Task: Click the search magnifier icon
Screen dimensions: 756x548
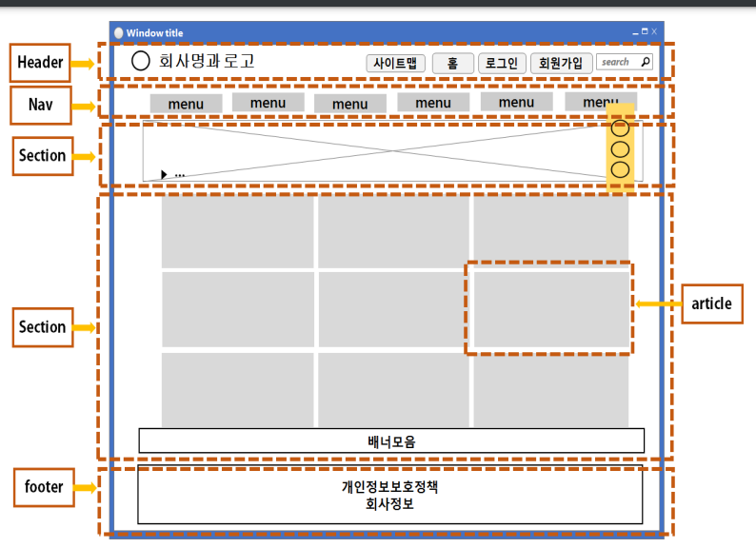Action: 646,62
